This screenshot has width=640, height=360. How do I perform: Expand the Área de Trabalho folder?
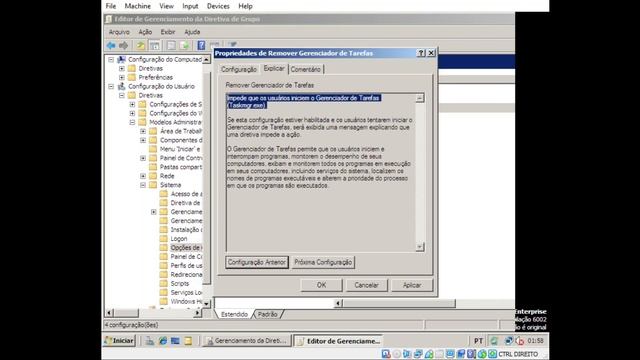pyautogui.click(x=143, y=131)
